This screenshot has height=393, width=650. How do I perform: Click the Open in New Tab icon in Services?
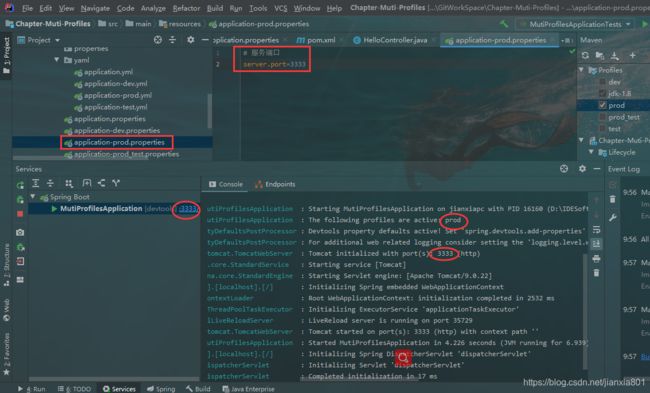click(87, 183)
